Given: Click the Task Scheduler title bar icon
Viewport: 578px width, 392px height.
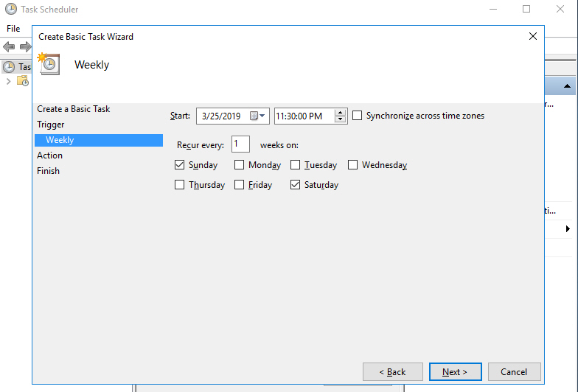Looking at the screenshot, I should click(x=9, y=10).
